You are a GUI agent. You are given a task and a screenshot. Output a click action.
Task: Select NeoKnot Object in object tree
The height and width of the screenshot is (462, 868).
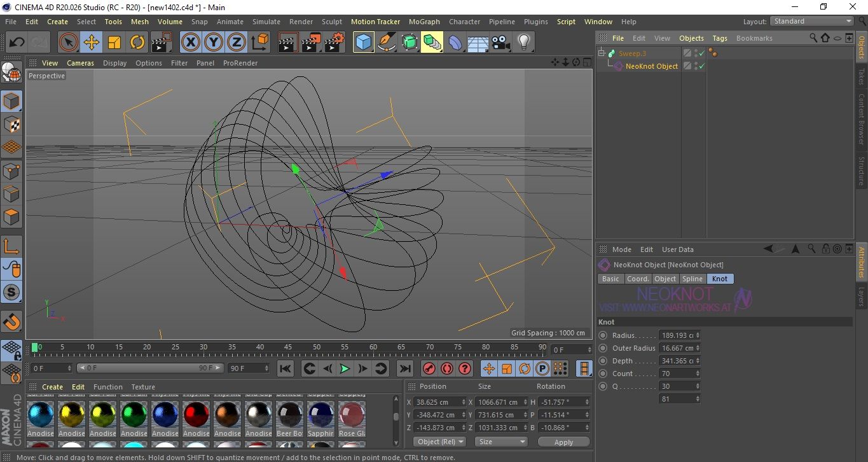click(651, 66)
